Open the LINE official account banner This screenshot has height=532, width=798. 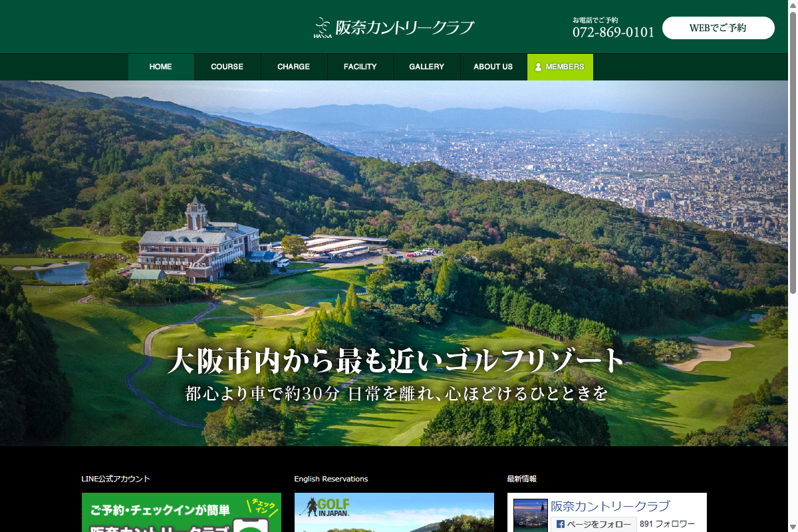(x=182, y=512)
